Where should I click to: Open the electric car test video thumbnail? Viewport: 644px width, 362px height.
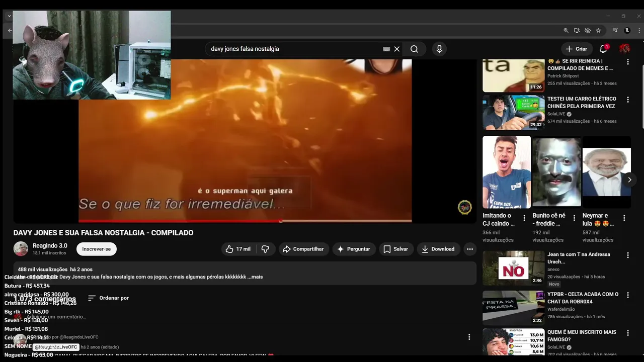(513, 113)
